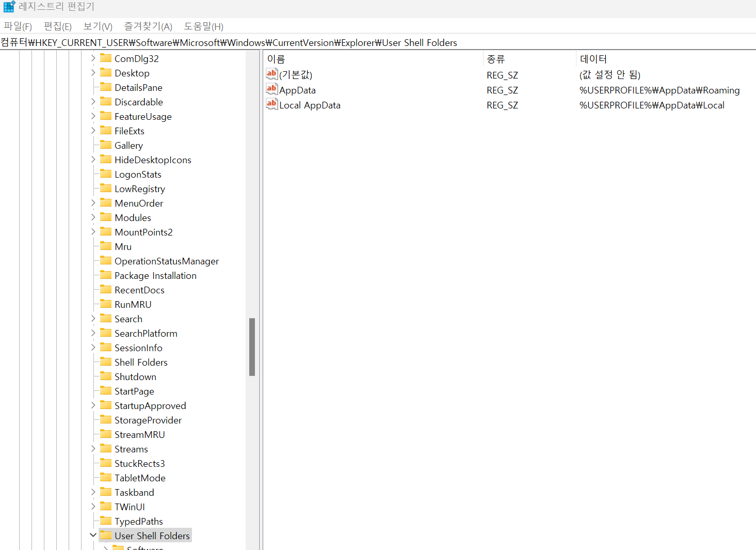The image size is (756, 550).
Task: Click the registry path address bar
Action: coord(378,42)
